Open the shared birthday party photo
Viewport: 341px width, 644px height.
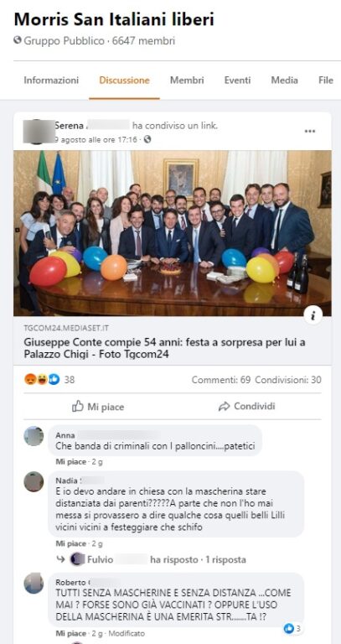coord(173,233)
